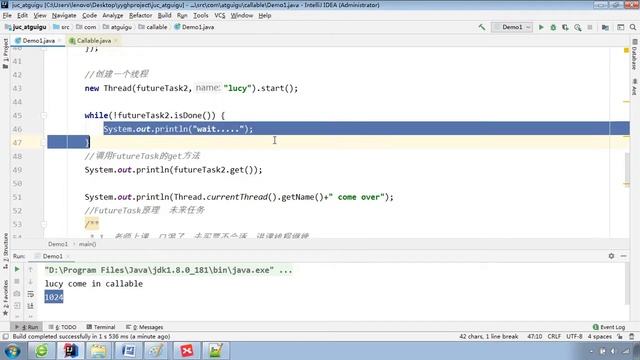Open file explorer taskbar icon

99,351
